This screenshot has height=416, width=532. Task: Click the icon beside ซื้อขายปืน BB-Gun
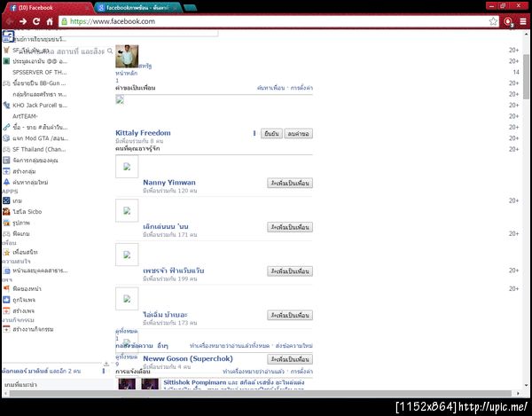[6, 83]
